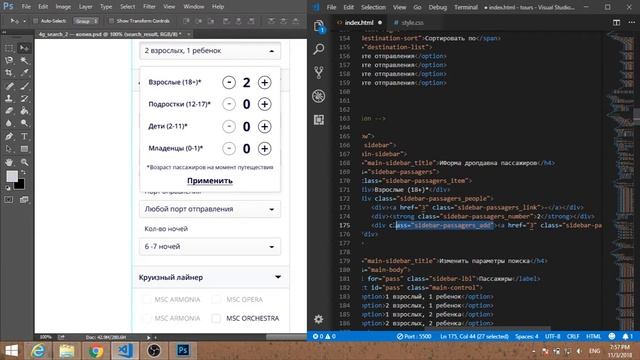Switch to the index.html tab

[359, 22]
